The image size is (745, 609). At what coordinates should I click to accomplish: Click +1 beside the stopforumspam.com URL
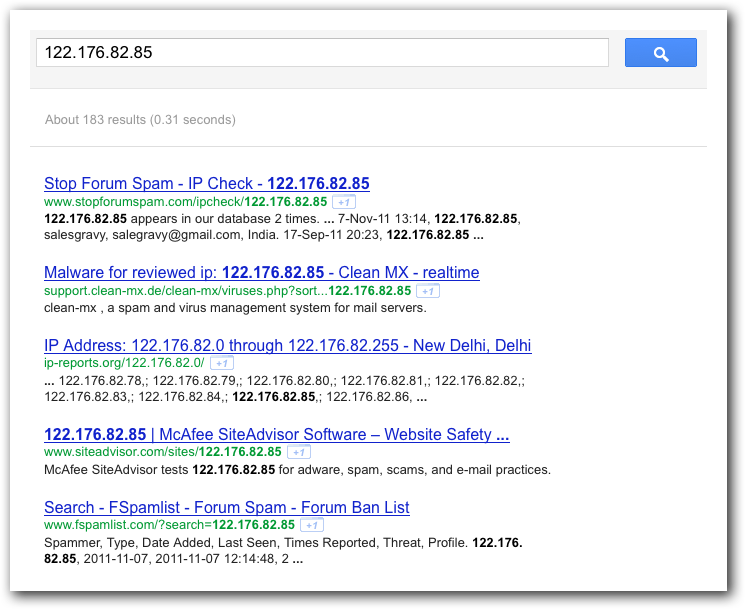[344, 202]
